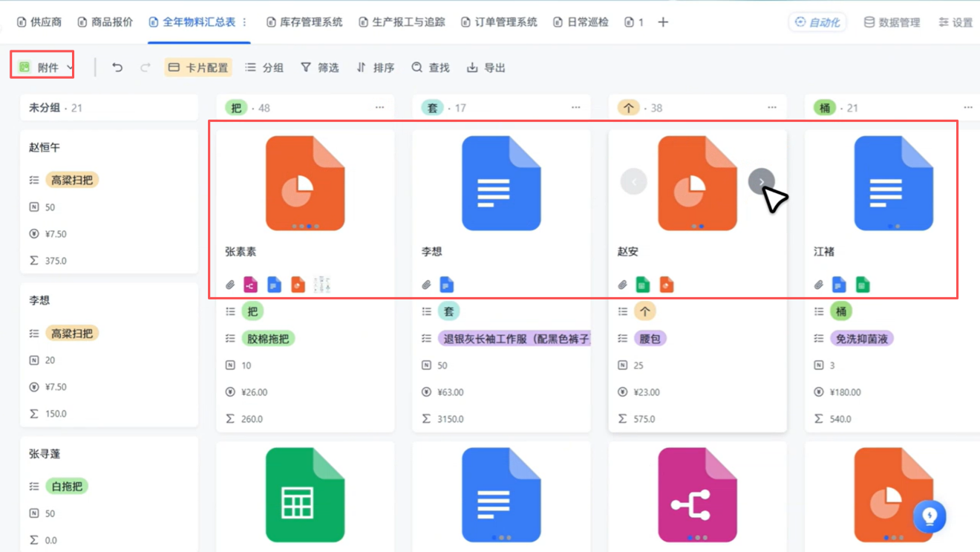The height and width of the screenshot is (552, 980).
Task: Open 全年物料汇总表 tab options menu
Action: pyautogui.click(x=245, y=22)
